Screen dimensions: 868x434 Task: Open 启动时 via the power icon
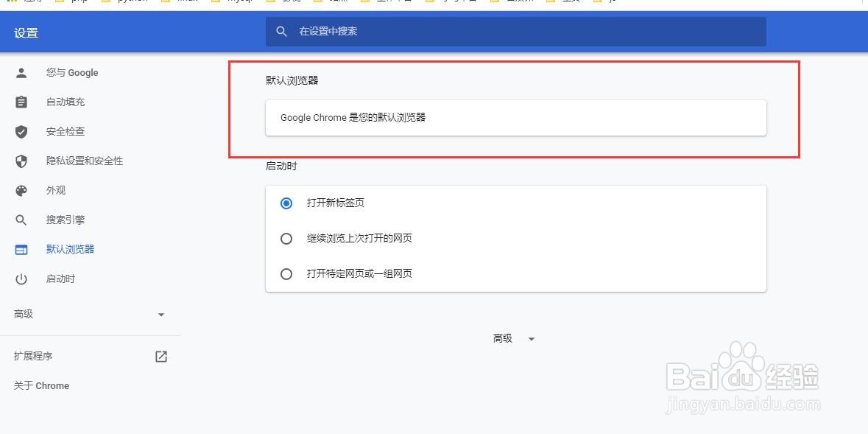pos(21,279)
